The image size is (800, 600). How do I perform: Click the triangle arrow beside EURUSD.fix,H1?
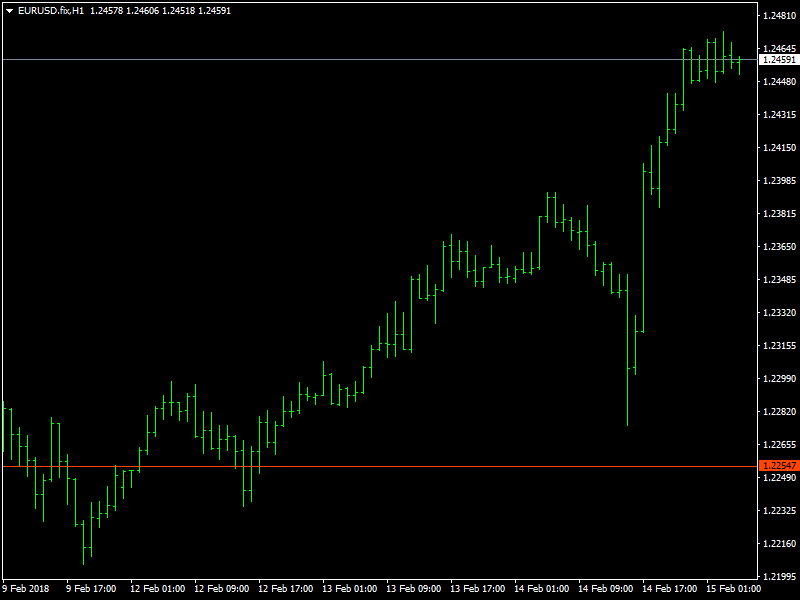click(x=9, y=11)
